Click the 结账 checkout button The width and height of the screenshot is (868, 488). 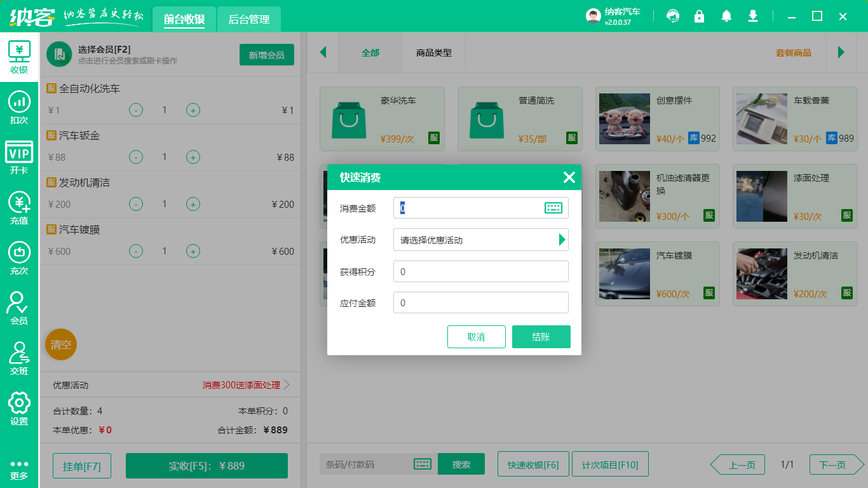click(x=541, y=337)
